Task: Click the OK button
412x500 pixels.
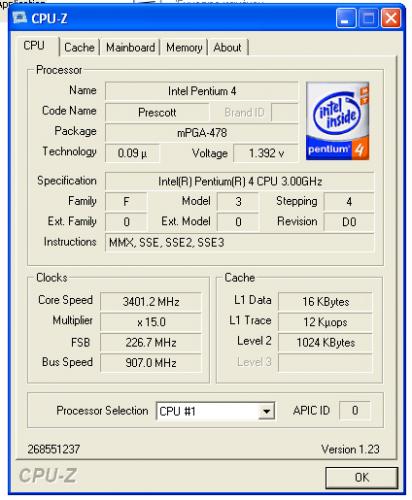Action: pos(362,478)
